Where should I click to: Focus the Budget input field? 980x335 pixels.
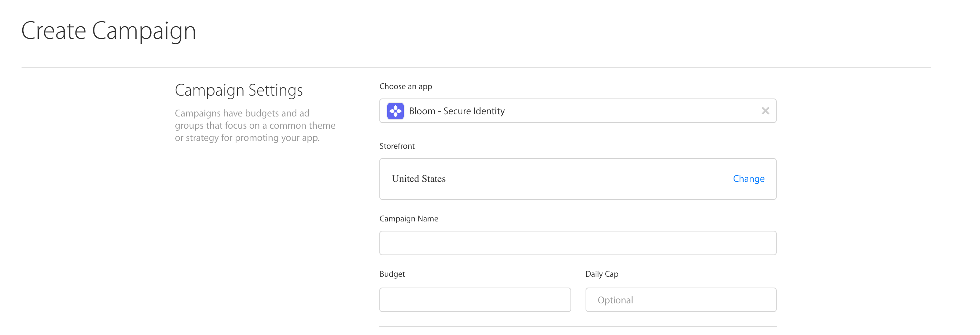click(475, 300)
